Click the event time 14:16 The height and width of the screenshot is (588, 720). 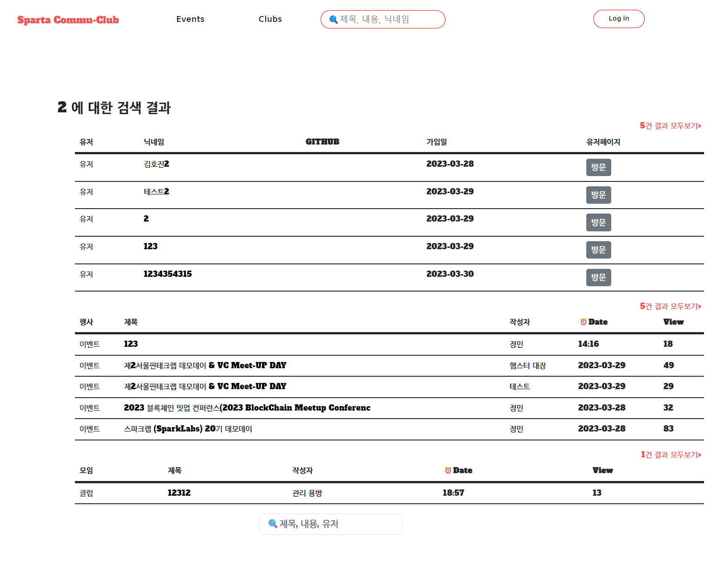click(588, 344)
